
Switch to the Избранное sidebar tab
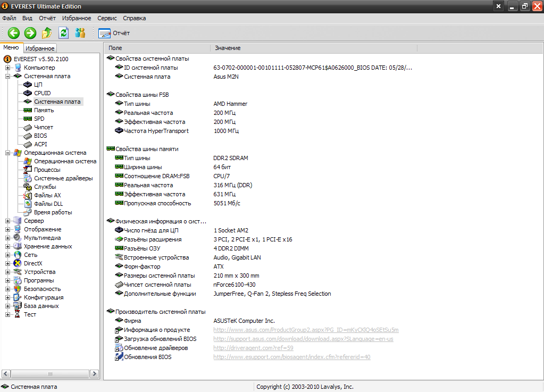tap(40, 48)
